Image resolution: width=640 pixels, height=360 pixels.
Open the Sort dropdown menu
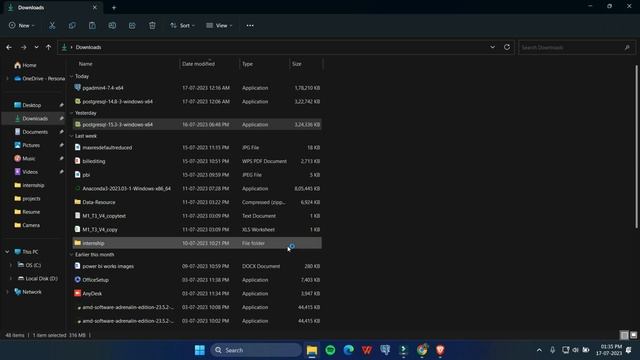[182, 25]
